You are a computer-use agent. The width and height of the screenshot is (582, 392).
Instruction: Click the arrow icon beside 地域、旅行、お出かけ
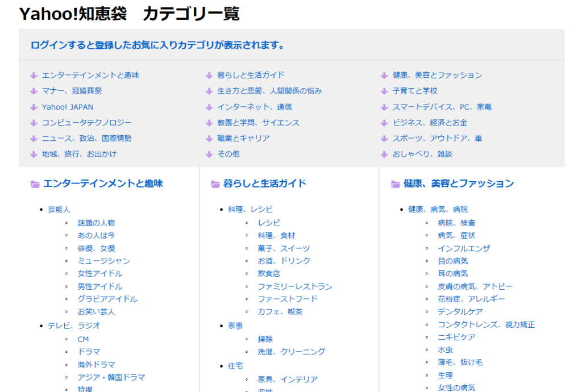[34, 155]
